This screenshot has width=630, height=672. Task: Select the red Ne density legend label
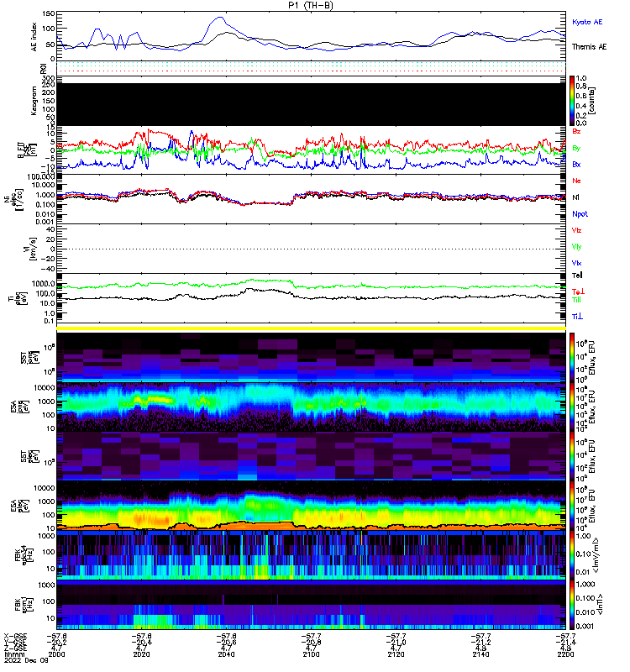(x=576, y=181)
